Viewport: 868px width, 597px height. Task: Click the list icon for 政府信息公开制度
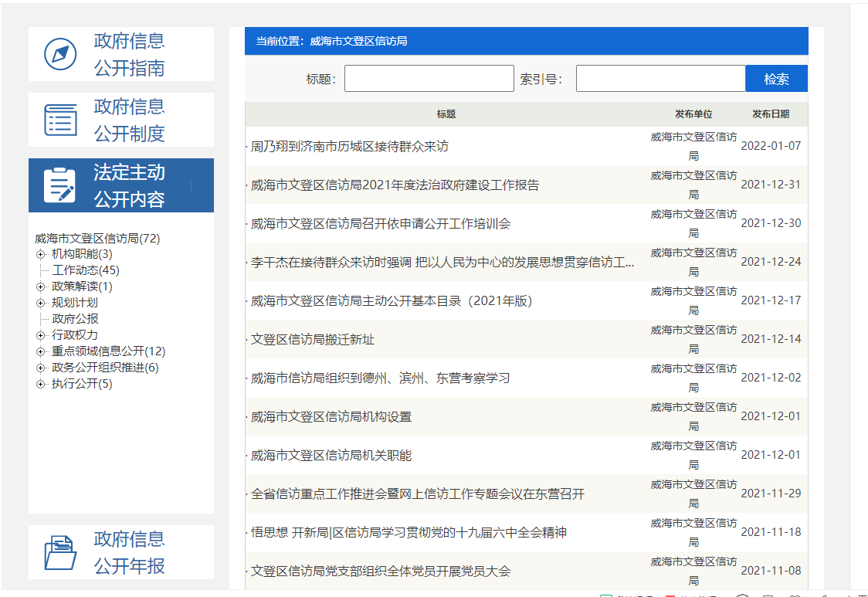pyautogui.click(x=60, y=120)
